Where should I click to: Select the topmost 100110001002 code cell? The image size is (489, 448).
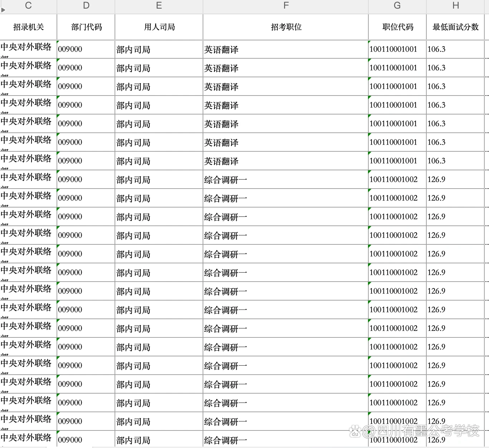tap(397, 180)
